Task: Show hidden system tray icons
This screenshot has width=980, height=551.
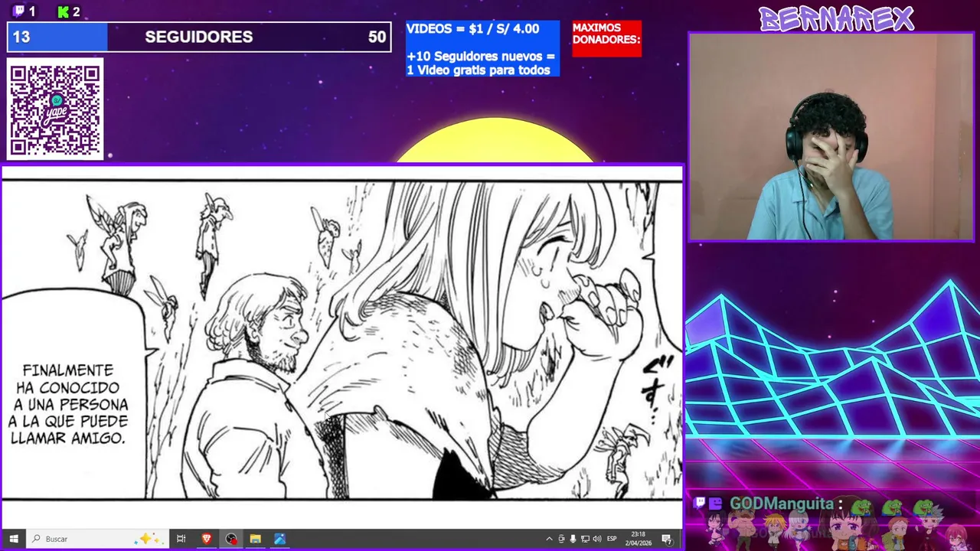Action: pyautogui.click(x=549, y=539)
